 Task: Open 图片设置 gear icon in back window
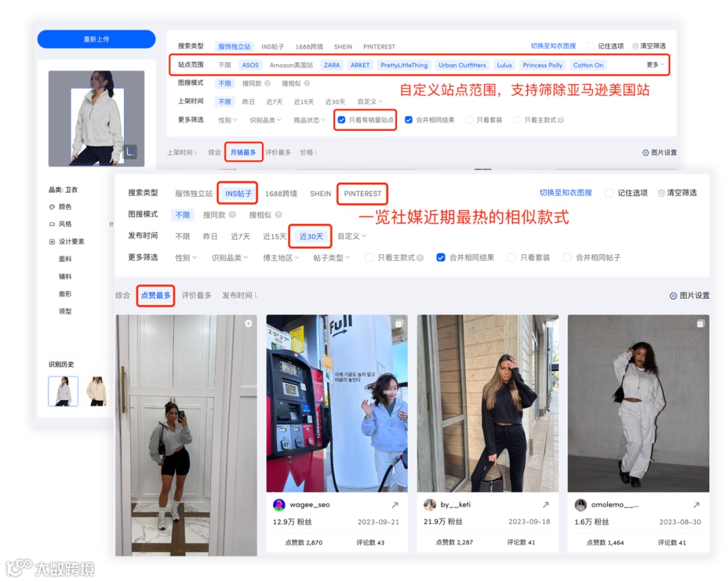tap(645, 152)
